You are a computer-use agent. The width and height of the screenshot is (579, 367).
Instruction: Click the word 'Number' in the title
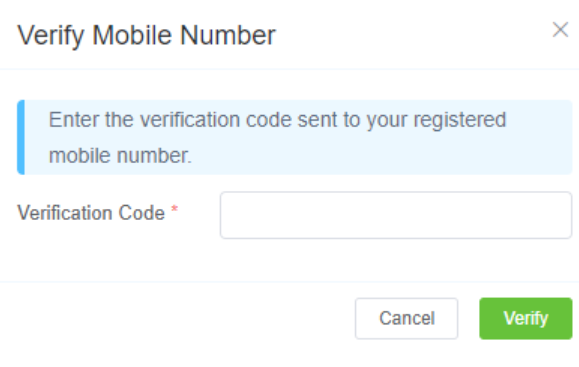228,35
